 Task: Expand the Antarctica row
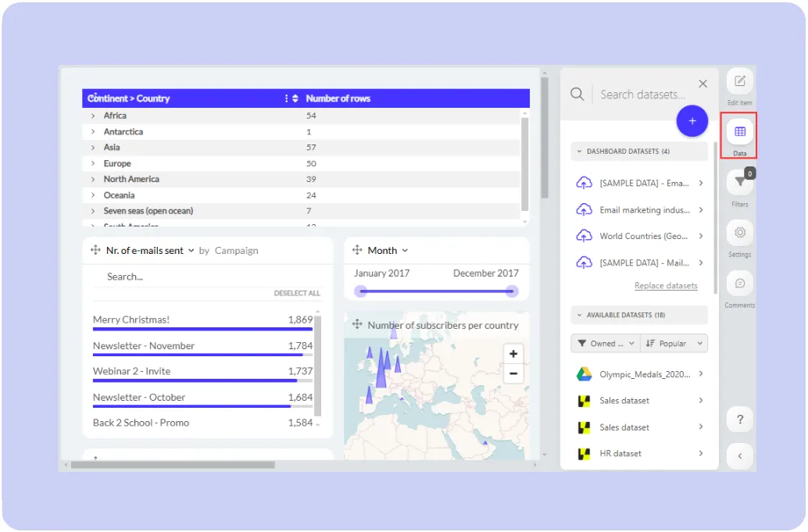click(93, 132)
